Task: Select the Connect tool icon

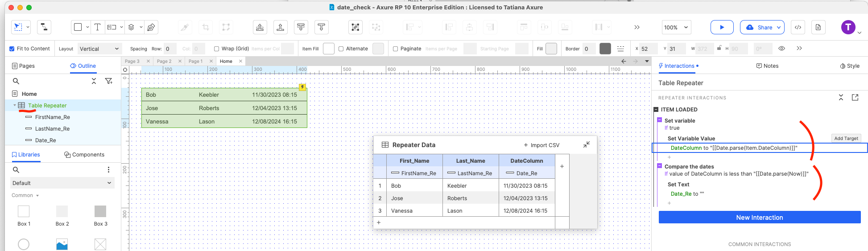Action: click(44, 27)
